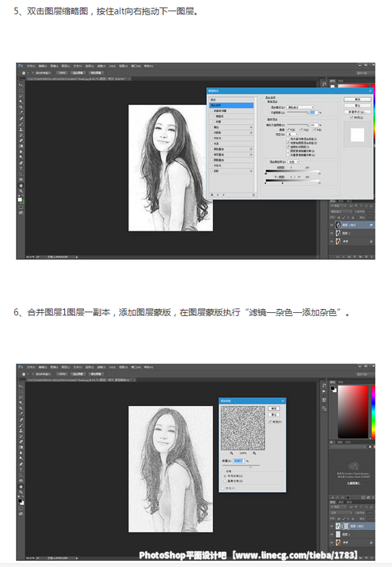This screenshot has width=392, height=567.
Task: Select Gaussian distribution radio in Add Noise
Action: coord(225,481)
